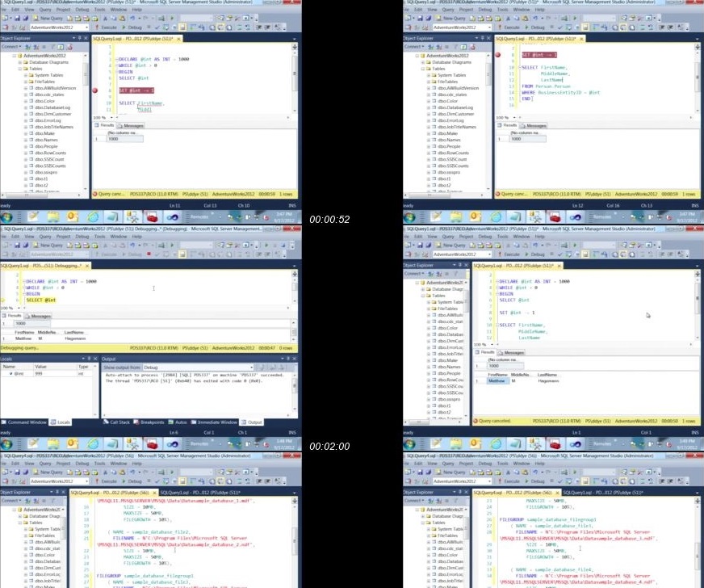Select highlighted Matthew cell in Query canceled. window
Image resolution: width=704 pixels, height=588 pixels.
click(x=497, y=381)
